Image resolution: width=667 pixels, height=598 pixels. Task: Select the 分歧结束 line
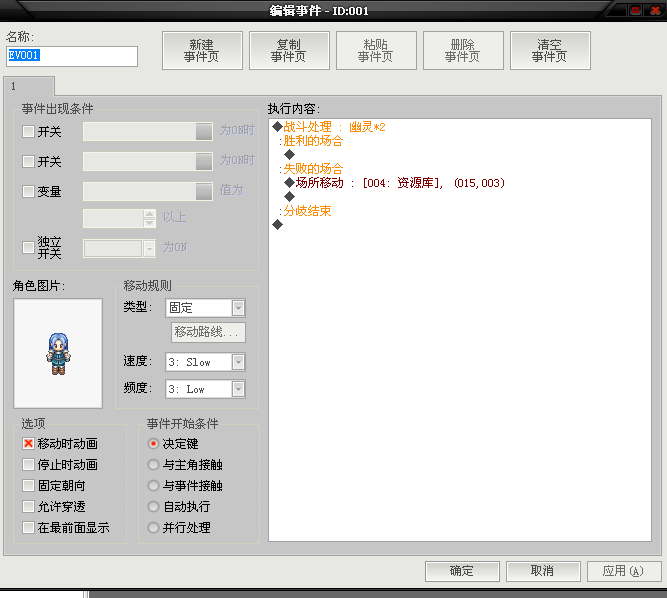coord(305,211)
